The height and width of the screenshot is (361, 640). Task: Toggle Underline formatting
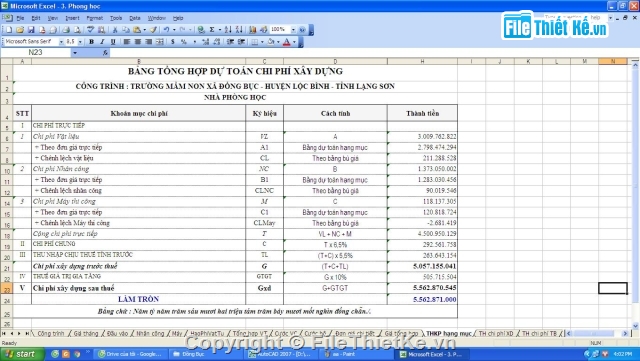(x=113, y=42)
